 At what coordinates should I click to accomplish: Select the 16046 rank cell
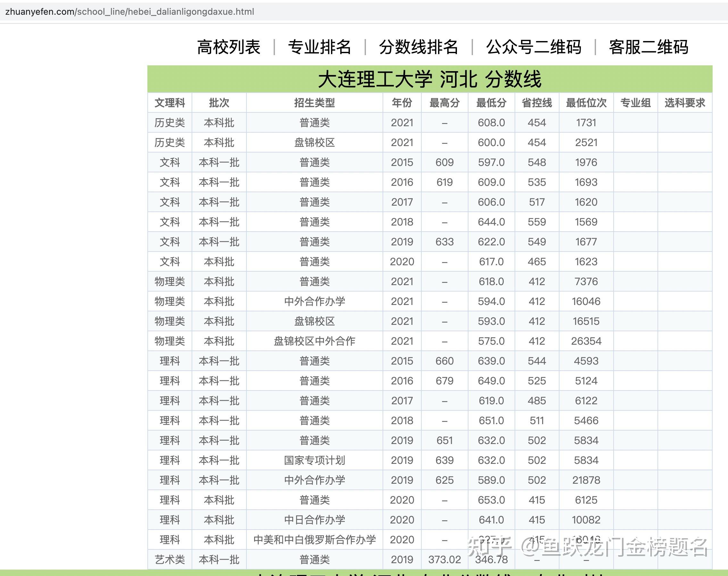pyautogui.click(x=586, y=301)
